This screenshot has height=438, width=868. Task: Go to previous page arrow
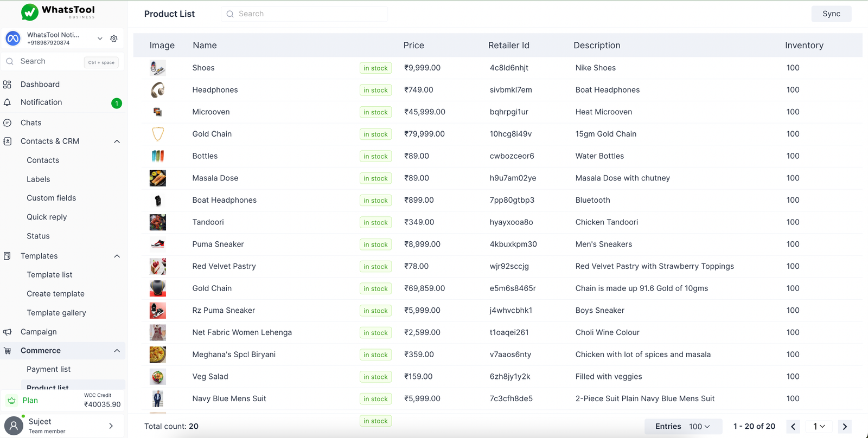[793, 427]
